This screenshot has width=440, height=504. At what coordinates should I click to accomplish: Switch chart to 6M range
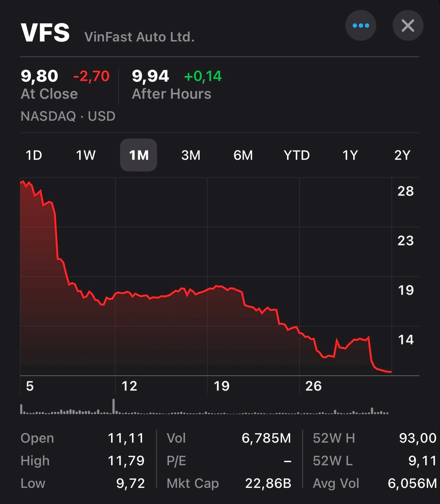pos(243,155)
